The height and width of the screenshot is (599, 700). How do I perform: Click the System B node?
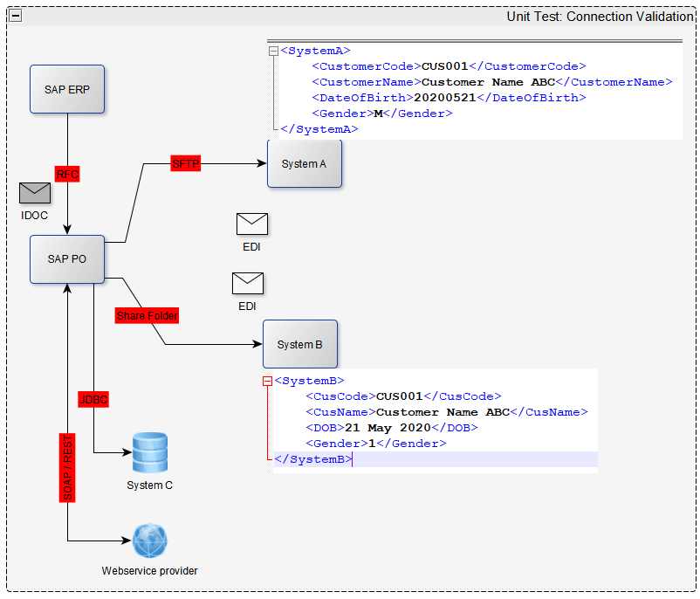click(x=299, y=344)
